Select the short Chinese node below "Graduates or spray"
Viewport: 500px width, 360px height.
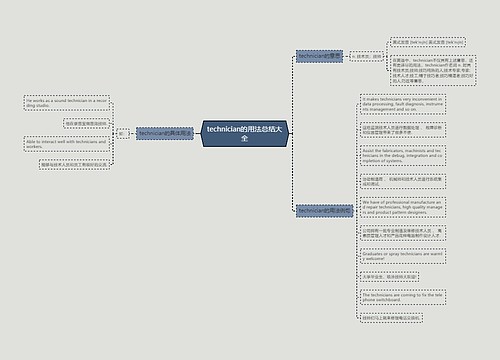point(389,277)
